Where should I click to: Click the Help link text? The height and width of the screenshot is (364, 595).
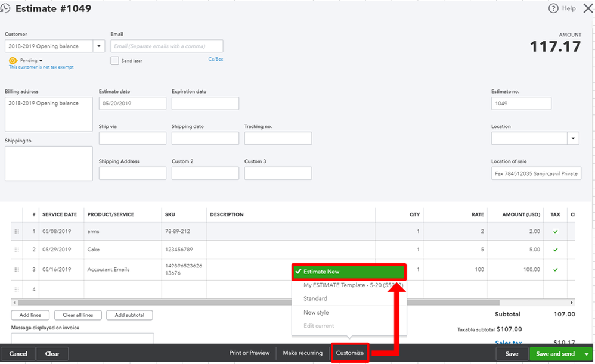(568, 8)
